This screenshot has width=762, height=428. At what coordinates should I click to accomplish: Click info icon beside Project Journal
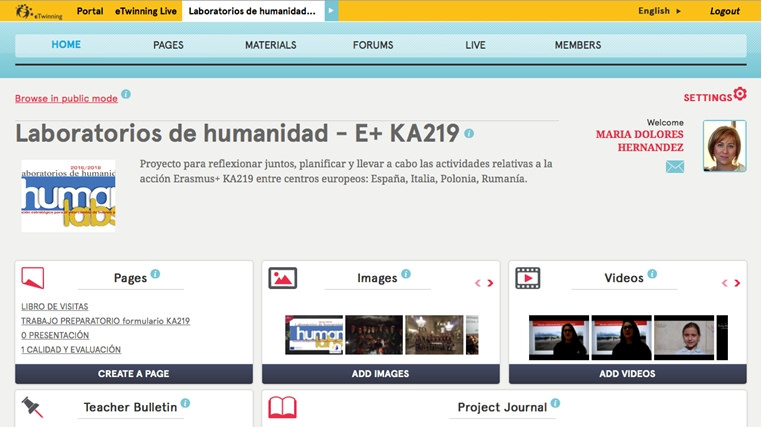click(555, 404)
